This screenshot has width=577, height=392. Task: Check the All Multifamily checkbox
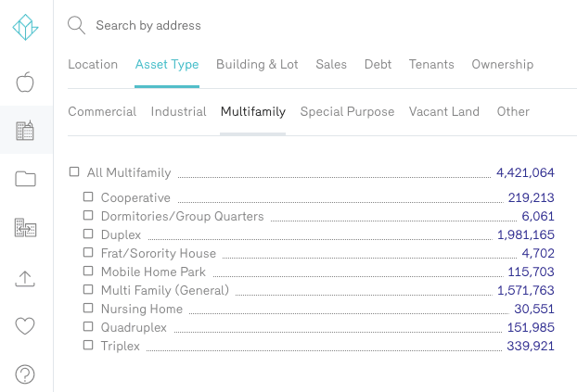pos(74,171)
